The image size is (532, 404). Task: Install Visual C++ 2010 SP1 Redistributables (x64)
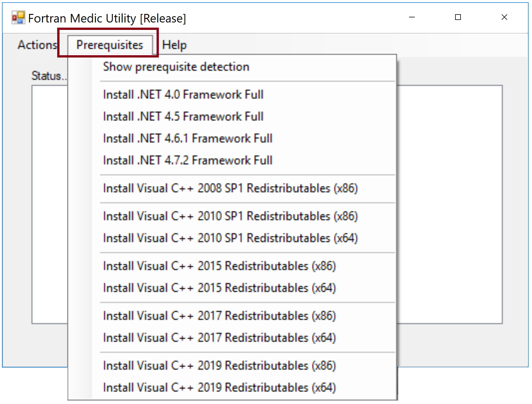coord(232,238)
